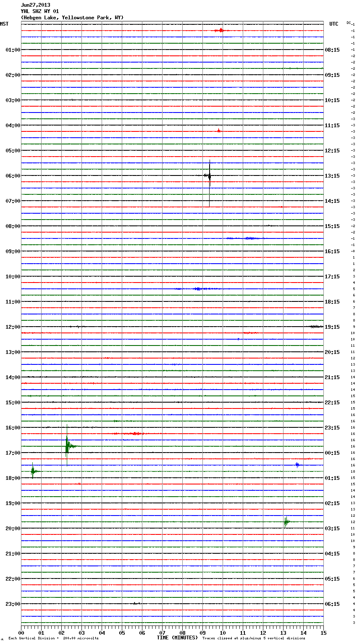357x644 pixels.
Task: Click the 23:15 UTC row label
Action: click(332, 428)
